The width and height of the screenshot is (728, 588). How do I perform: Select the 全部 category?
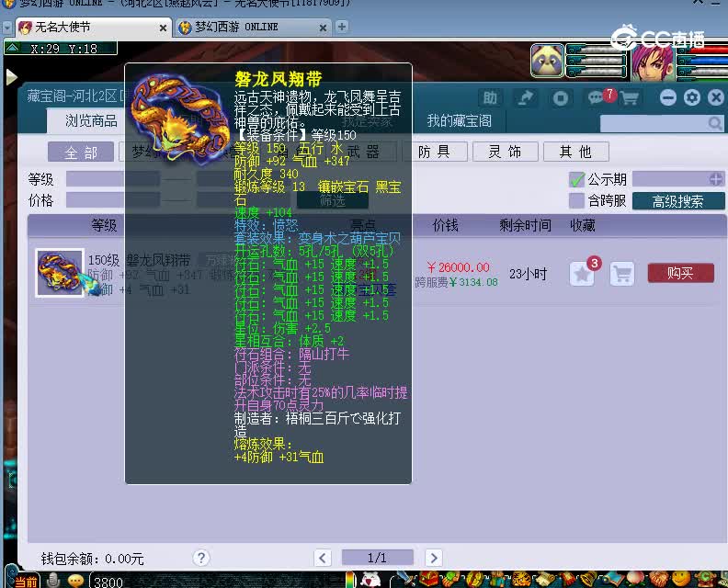click(x=81, y=152)
